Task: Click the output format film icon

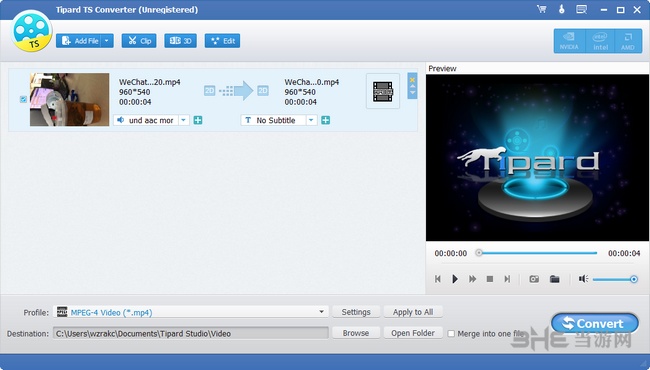Action: (383, 91)
